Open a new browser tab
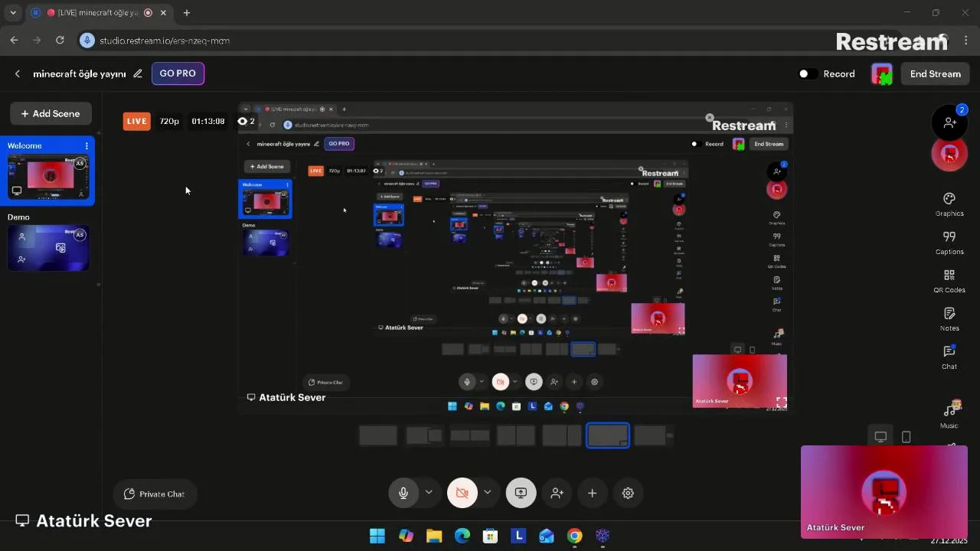The image size is (980, 551). click(x=186, y=13)
